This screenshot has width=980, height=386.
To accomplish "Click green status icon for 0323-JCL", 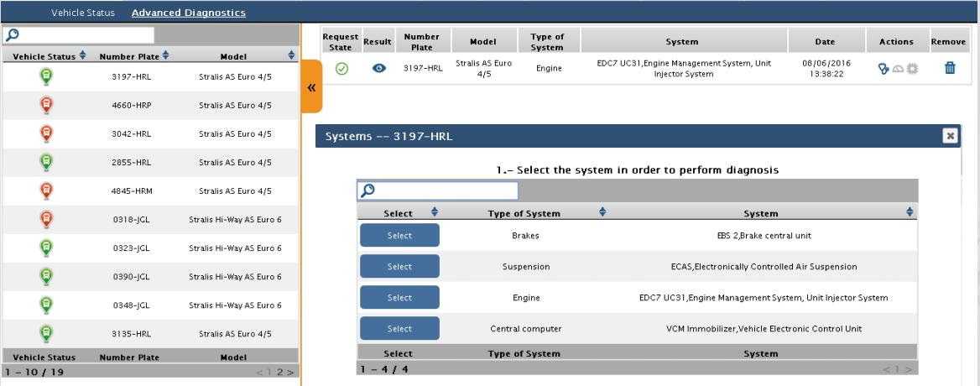I will click(x=46, y=248).
